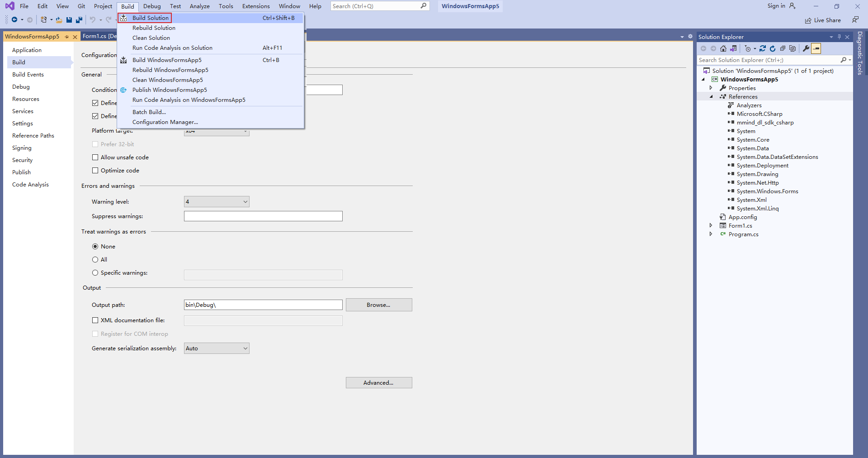This screenshot has height=458, width=868.
Task: Click the auto-hide pin on Solution Explorer
Action: point(839,37)
